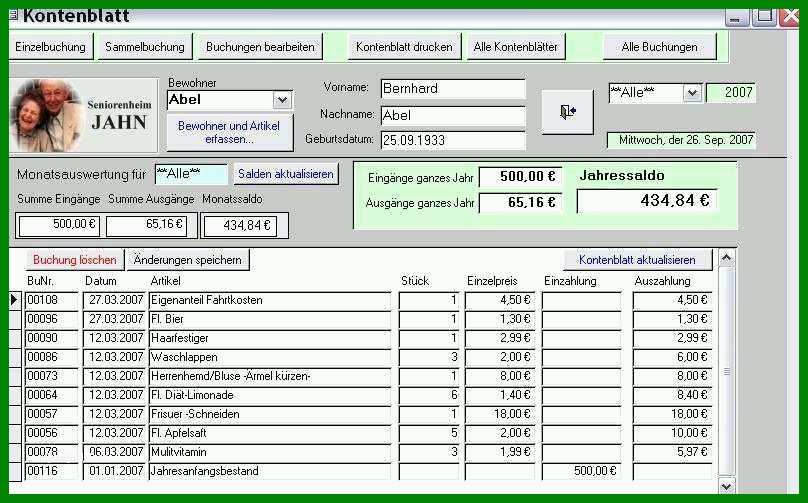
Task: Click the Monatsauswertung **Alle** field
Action: (x=191, y=174)
